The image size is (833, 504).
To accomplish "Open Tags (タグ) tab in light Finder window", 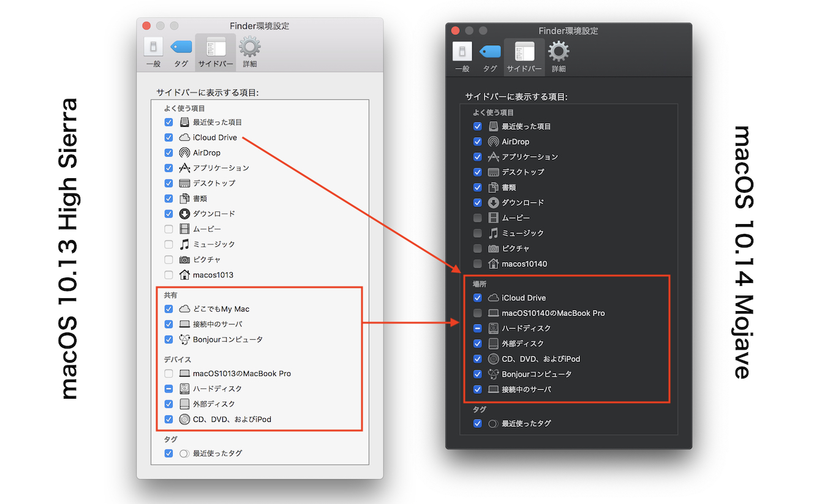I will (x=181, y=52).
